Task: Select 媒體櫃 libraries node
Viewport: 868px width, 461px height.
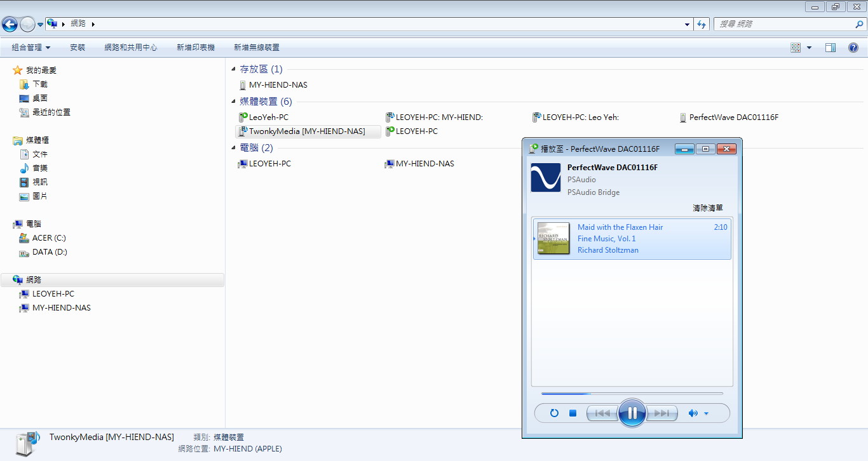Action: pyautogui.click(x=31, y=140)
